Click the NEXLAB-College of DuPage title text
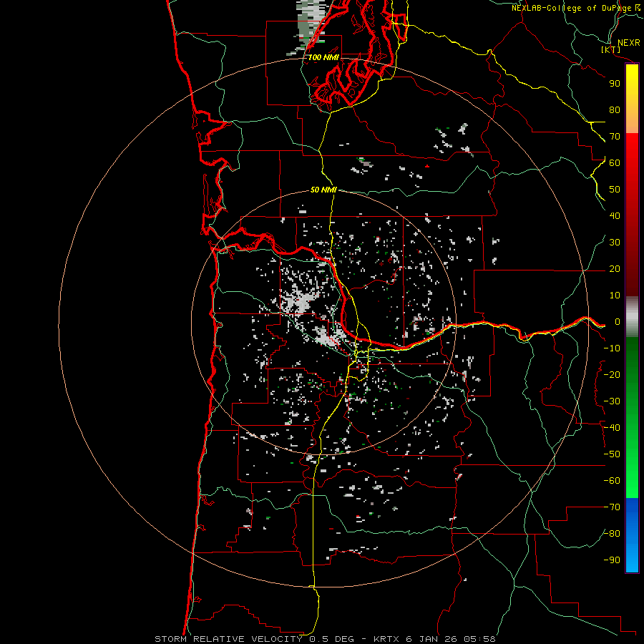The height and width of the screenshot is (644, 644). click(x=571, y=8)
